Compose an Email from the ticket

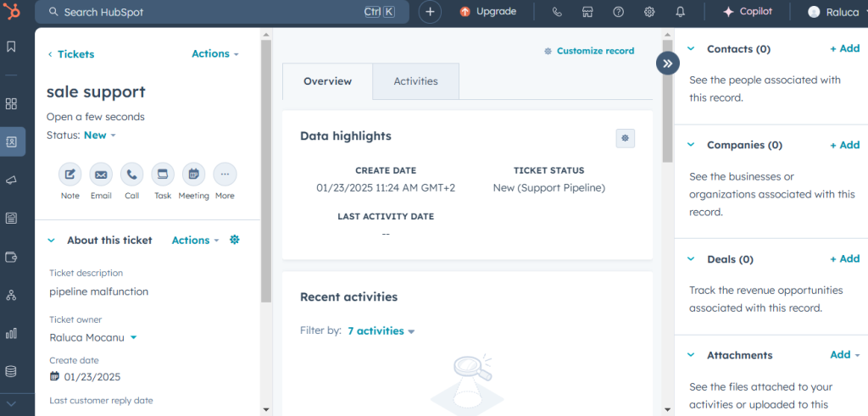tap(101, 175)
